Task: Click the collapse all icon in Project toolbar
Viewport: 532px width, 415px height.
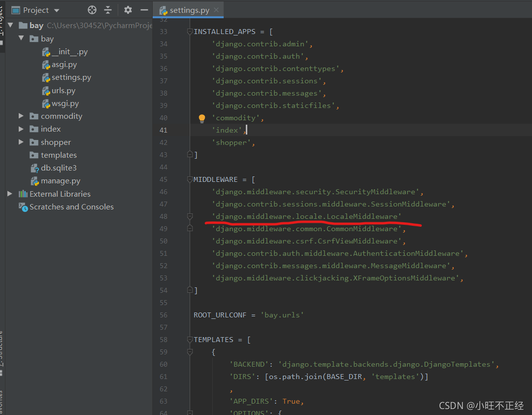Action: point(108,10)
